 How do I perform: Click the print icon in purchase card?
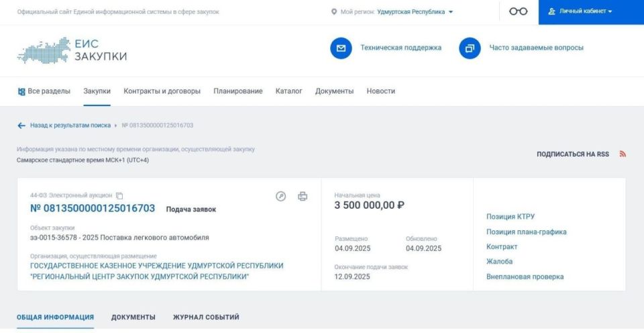[303, 196]
